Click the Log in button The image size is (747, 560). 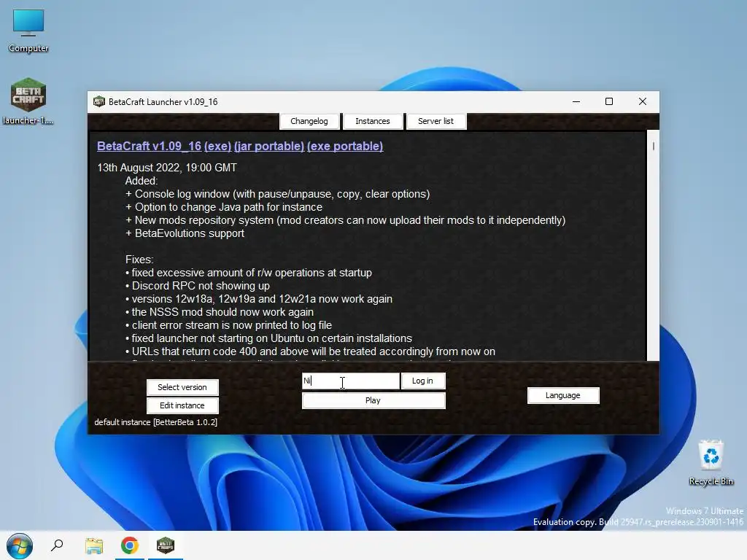[x=423, y=381]
